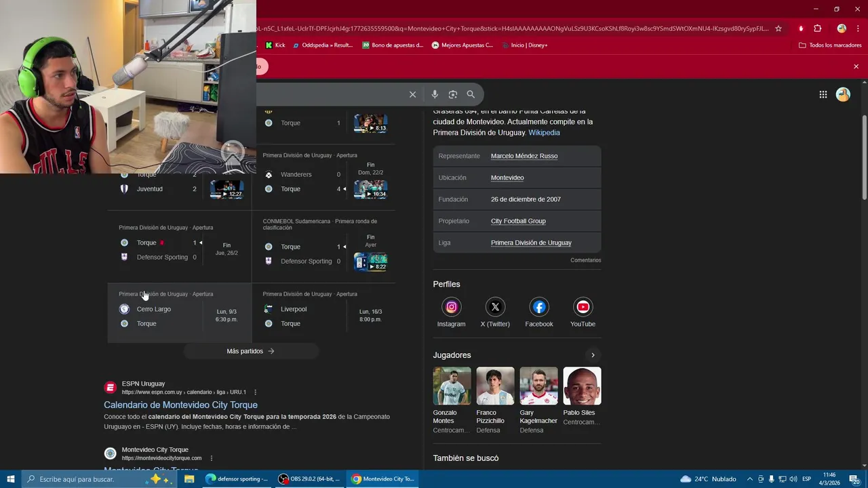Open the Inicio Disney+ bookmark
Image resolution: width=868 pixels, height=488 pixels.
point(525,45)
